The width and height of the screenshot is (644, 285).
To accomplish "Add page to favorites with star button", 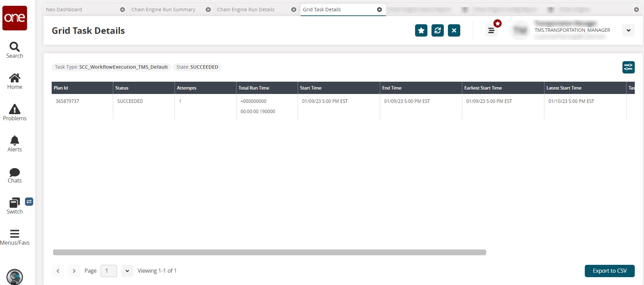I will pos(421,30).
